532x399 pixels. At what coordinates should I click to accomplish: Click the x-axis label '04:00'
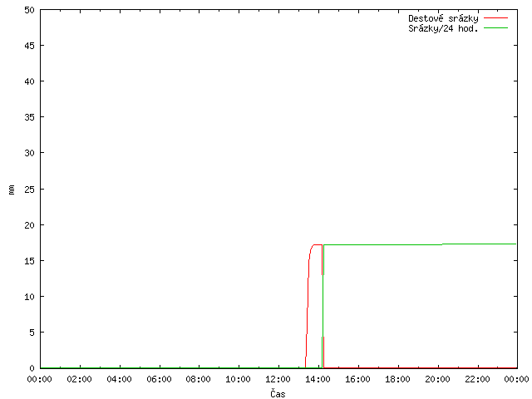(x=119, y=379)
